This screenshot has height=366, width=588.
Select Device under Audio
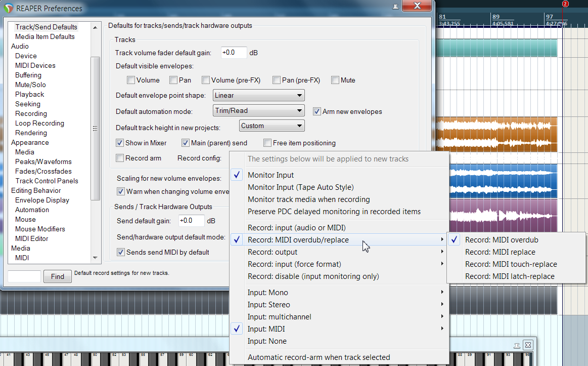point(26,56)
